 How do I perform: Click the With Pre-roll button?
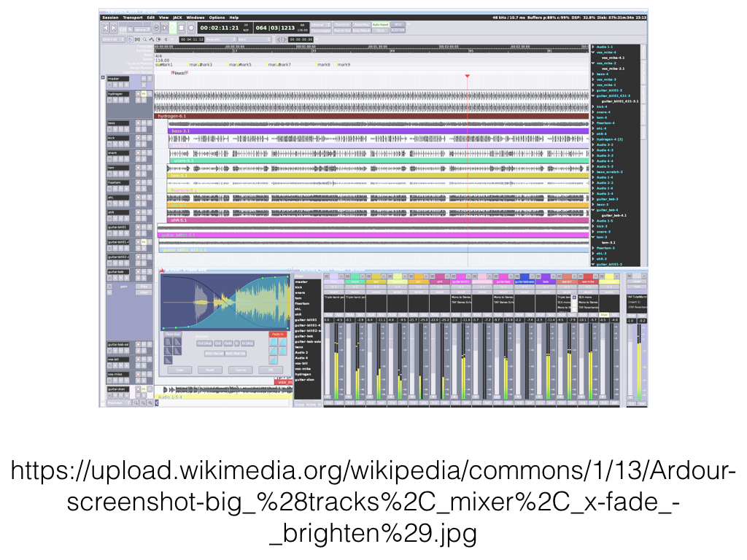(214, 354)
